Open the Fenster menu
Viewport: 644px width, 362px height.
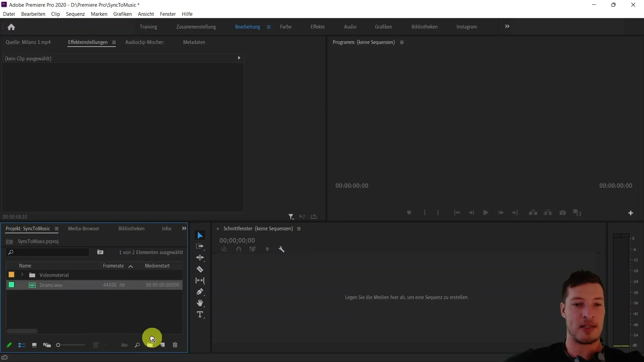pos(168,14)
